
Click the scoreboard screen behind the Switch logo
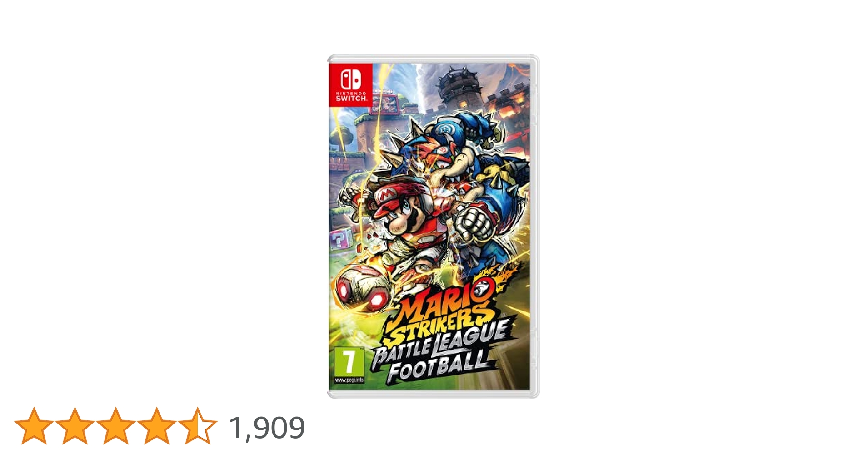click(385, 104)
